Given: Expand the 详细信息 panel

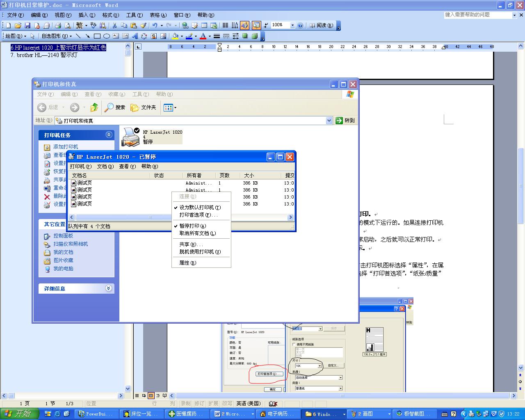Looking at the screenshot, I should click(x=108, y=288).
